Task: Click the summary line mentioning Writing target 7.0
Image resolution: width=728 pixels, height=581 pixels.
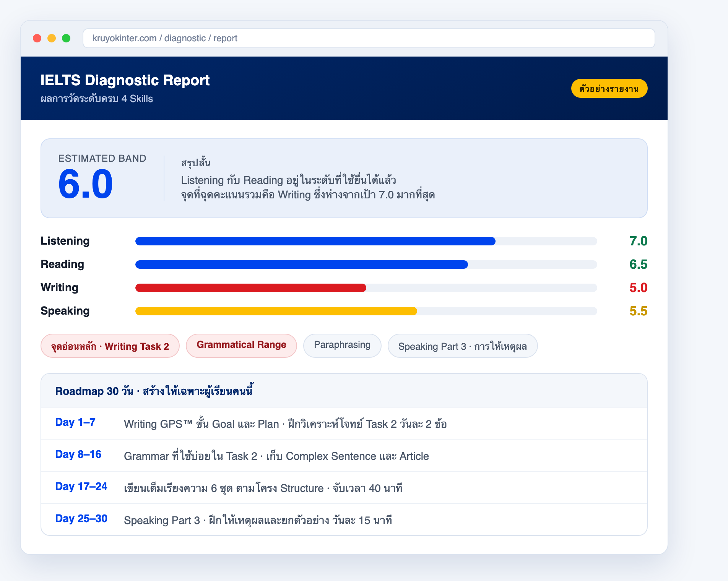Action: coord(308,195)
